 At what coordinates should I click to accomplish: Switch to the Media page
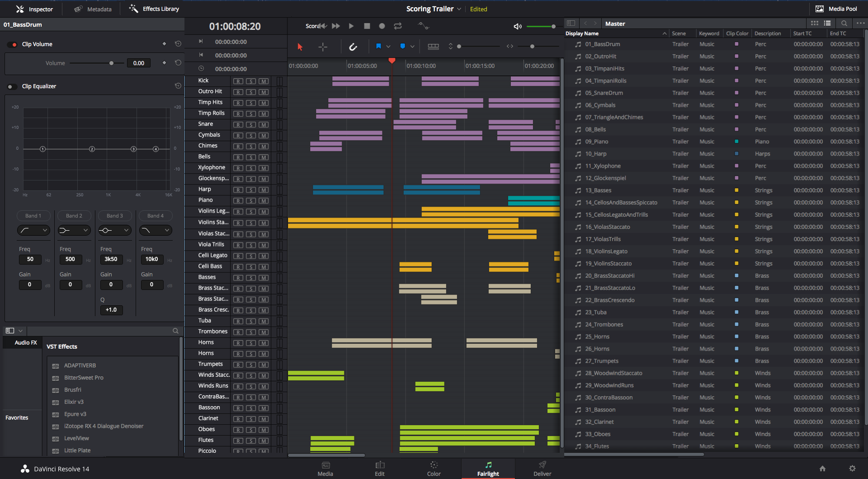325,469
